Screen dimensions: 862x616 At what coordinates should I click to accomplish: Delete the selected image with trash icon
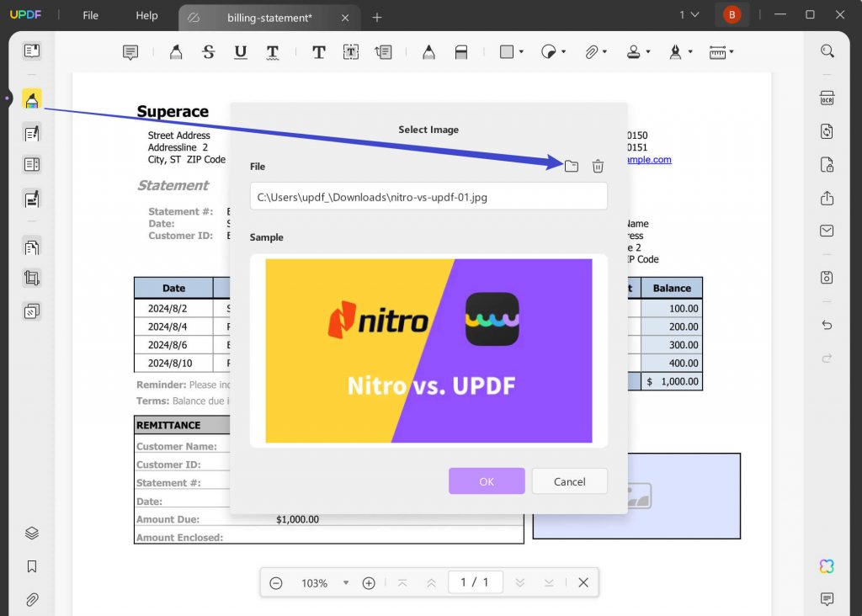(x=598, y=166)
